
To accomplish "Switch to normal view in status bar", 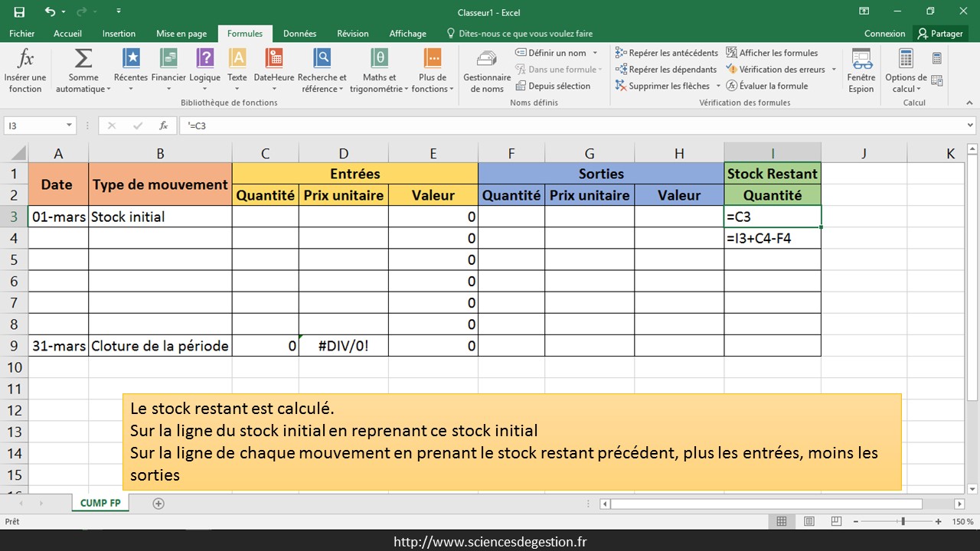I will click(x=782, y=521).
